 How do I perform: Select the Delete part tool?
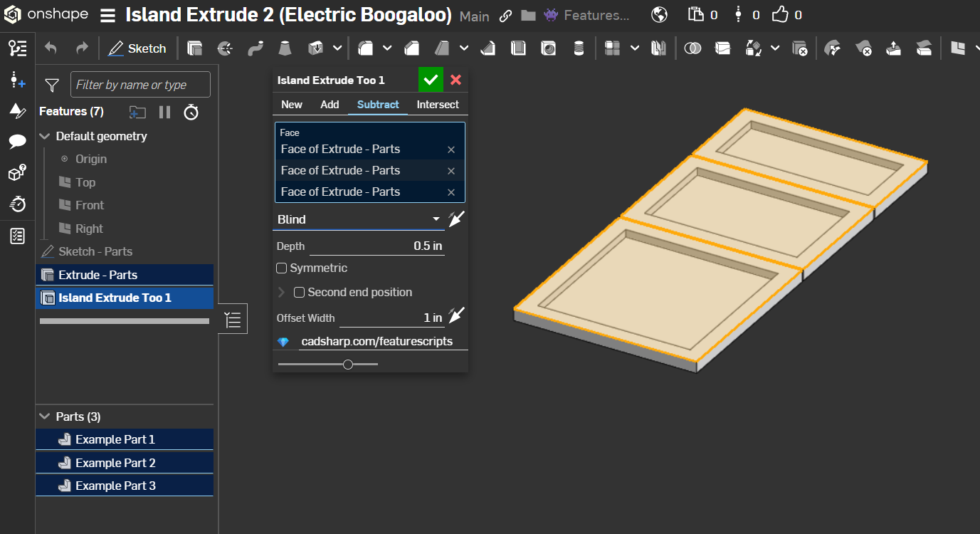click(x=800, y=48)
